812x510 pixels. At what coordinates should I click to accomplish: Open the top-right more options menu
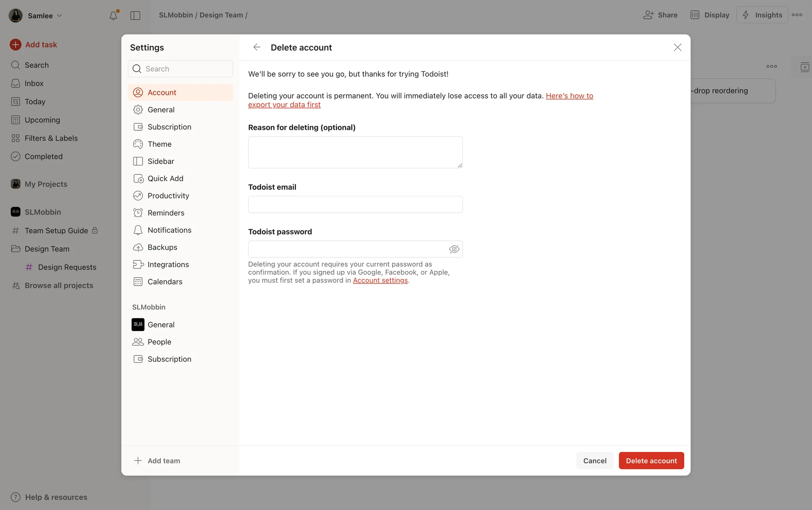[x=797, y=15]
